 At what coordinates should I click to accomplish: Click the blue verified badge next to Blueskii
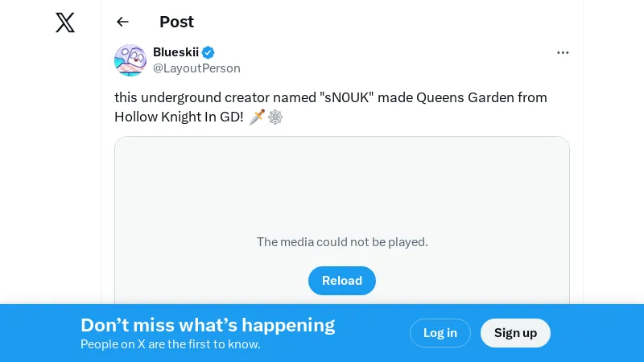208,52
